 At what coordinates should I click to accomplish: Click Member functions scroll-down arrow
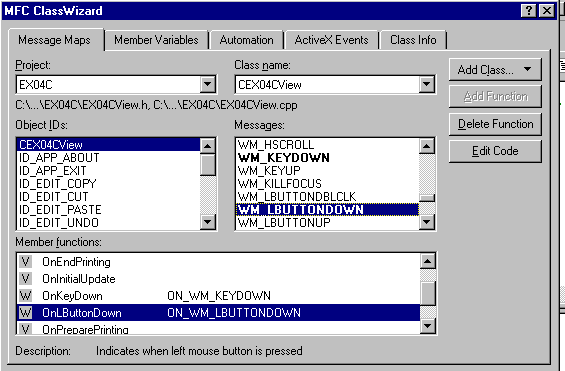428,326
